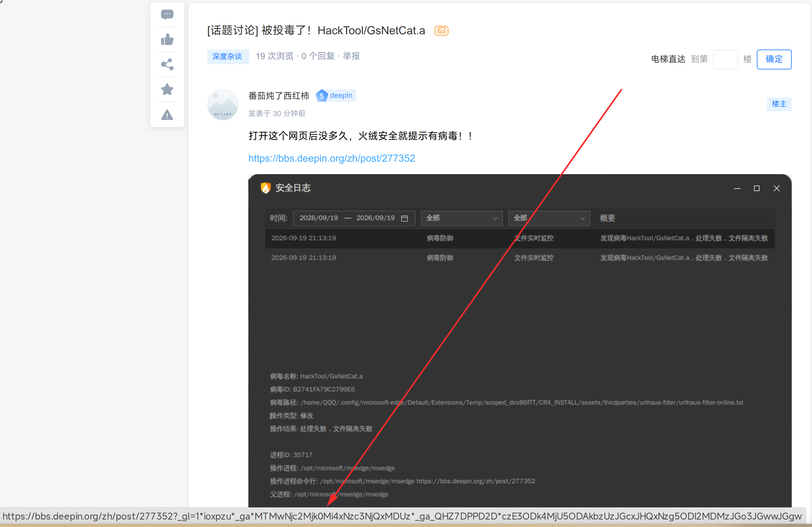
Task: Open user 番茄炖了西红柿 profile name
Action: [279, 96]
